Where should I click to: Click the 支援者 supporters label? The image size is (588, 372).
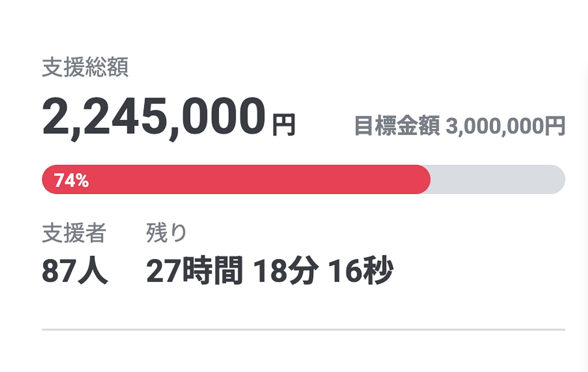73,232
